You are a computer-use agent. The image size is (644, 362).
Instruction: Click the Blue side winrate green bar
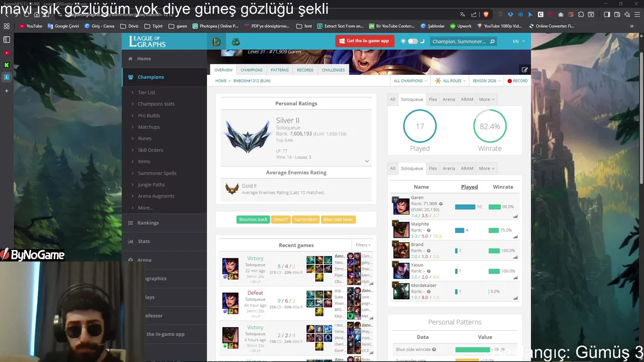472,349
